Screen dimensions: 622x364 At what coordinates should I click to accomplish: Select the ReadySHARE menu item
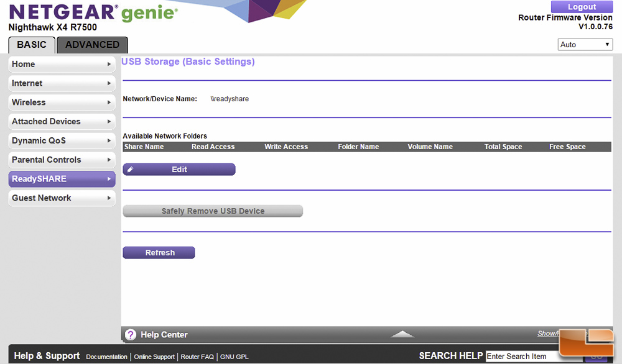(62, 179)
